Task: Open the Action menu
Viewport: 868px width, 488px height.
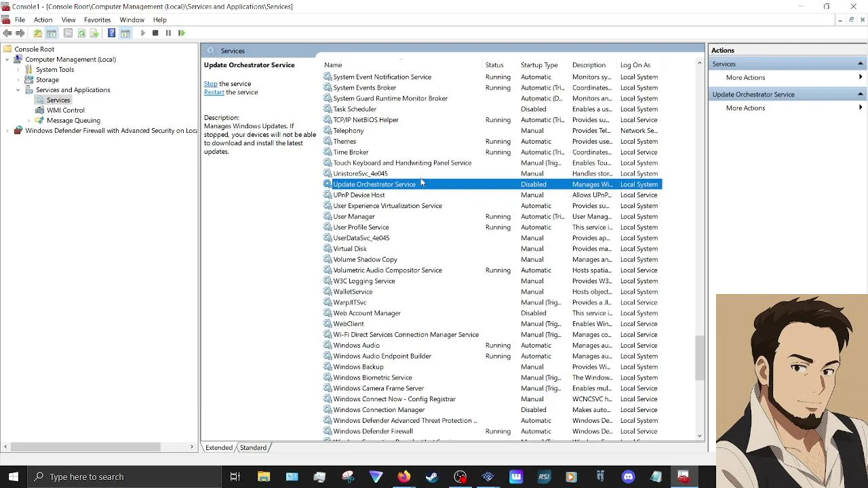Action: 43,20
